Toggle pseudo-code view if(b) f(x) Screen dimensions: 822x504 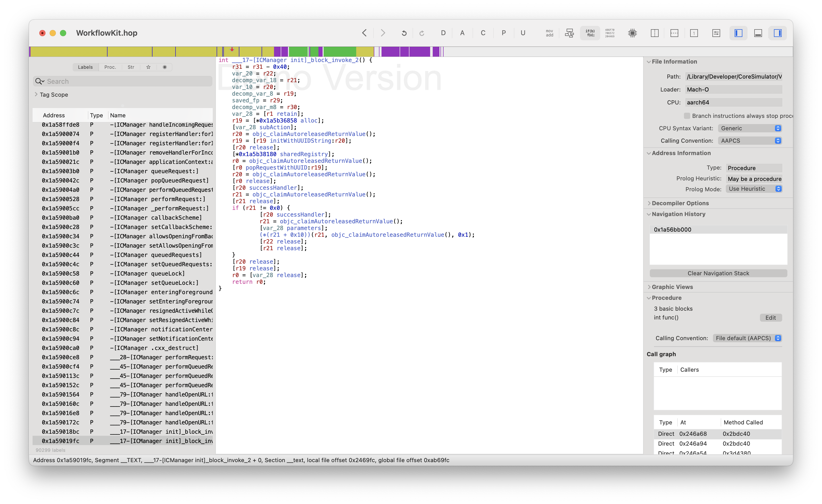pyautogui.click(x=590, y=33)
